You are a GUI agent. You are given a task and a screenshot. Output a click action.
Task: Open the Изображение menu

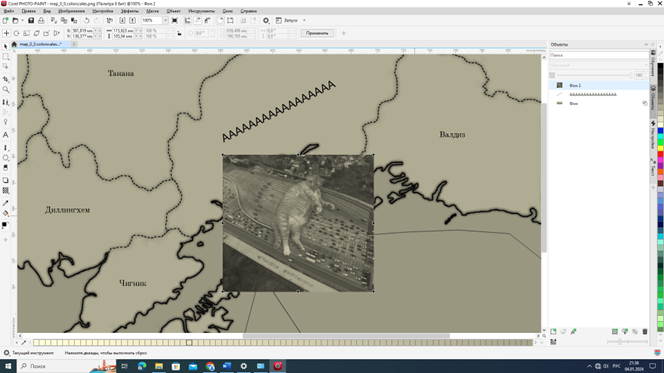tap(72, 11)
